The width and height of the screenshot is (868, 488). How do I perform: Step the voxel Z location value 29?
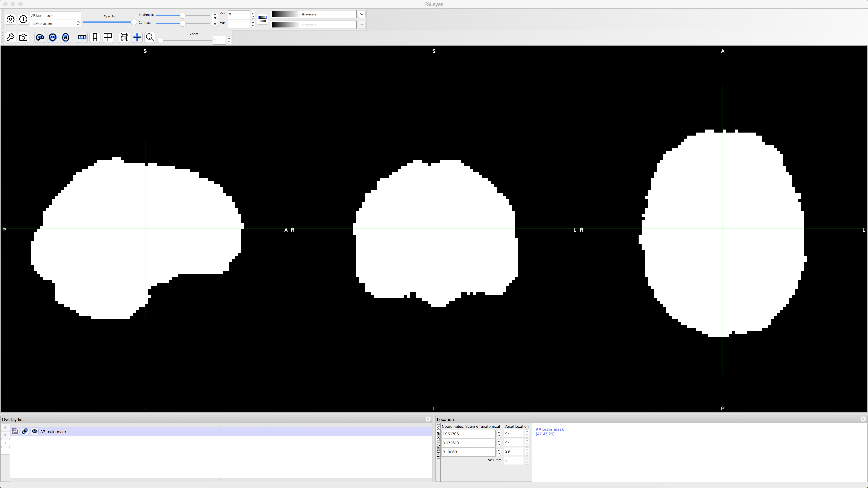click(527, 451)
